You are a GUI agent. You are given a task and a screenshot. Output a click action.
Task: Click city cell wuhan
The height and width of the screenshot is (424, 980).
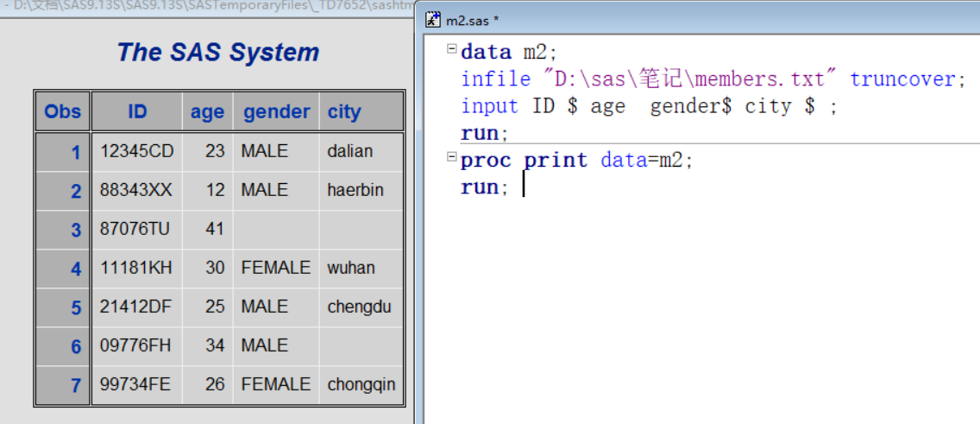(361, 268)
